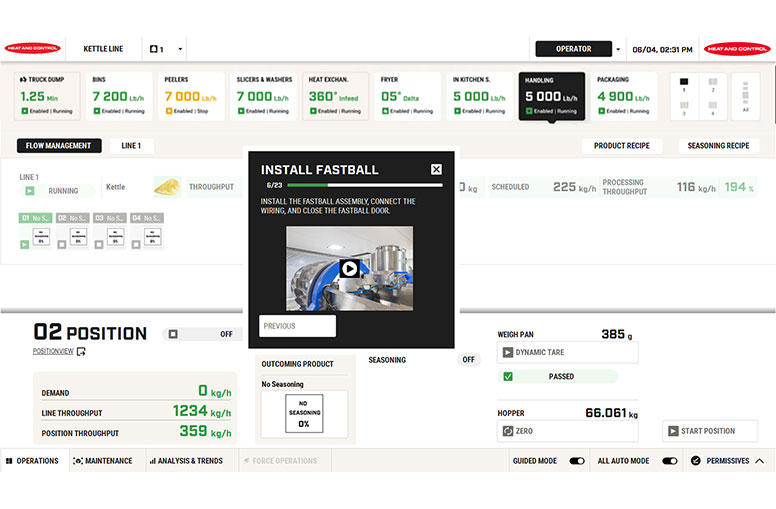776x509 pixels.
Task: Click the Previous step button
Action: click(297, 326)
